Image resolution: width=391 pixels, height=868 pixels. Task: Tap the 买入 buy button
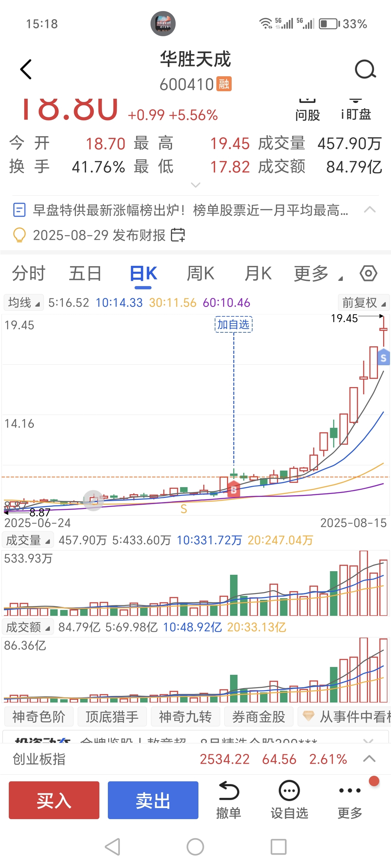[x=54, y=800]
